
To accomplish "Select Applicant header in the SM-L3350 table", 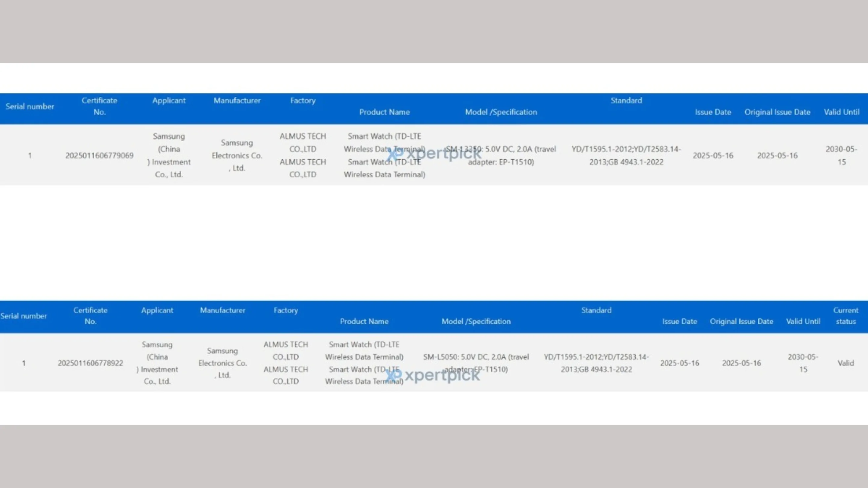I will tap(169, 100).
